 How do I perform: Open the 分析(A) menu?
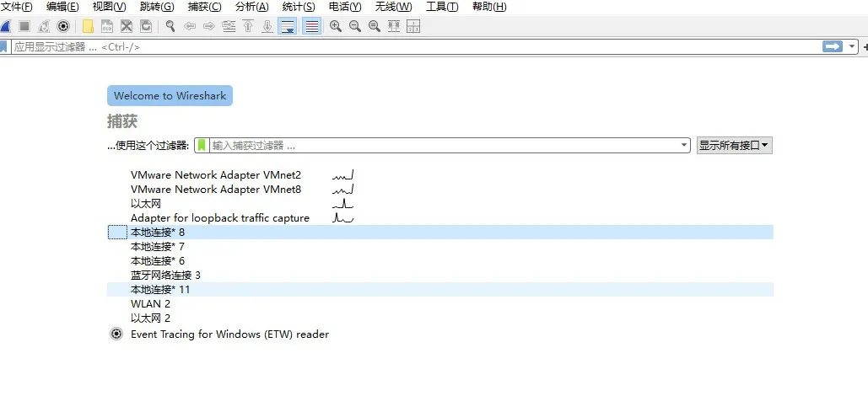point(252,7)
